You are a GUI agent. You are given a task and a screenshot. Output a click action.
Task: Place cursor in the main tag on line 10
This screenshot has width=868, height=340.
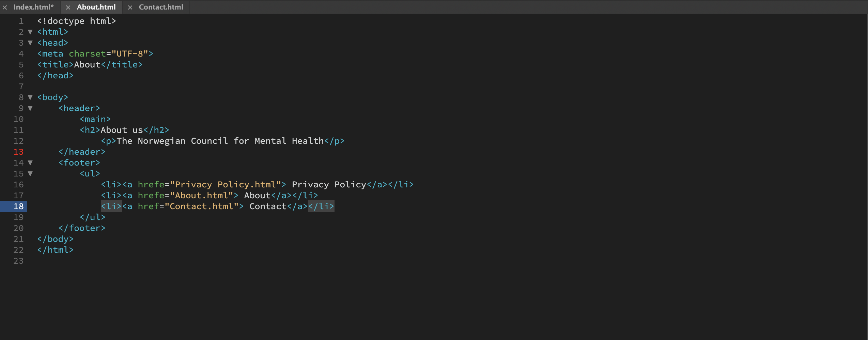[x=95, y=119]
